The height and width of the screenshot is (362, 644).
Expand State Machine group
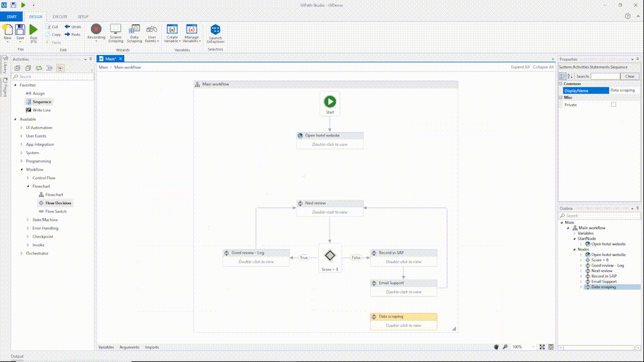click(28, 220)
